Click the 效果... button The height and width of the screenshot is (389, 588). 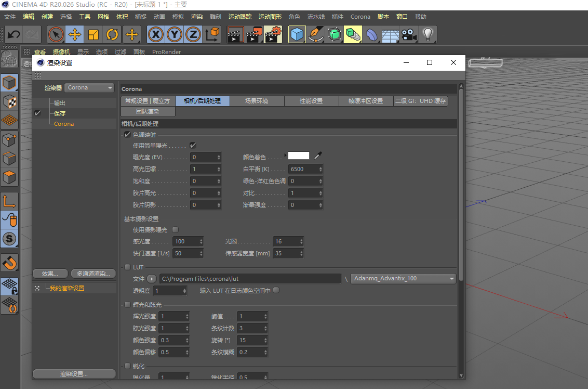coord(50,274)
